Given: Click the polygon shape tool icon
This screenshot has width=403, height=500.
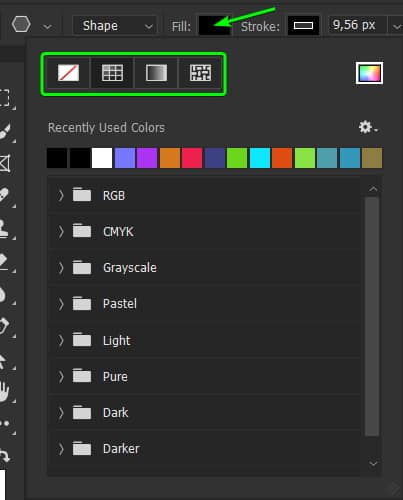Looking at the screenshot, I should (21, 25).
